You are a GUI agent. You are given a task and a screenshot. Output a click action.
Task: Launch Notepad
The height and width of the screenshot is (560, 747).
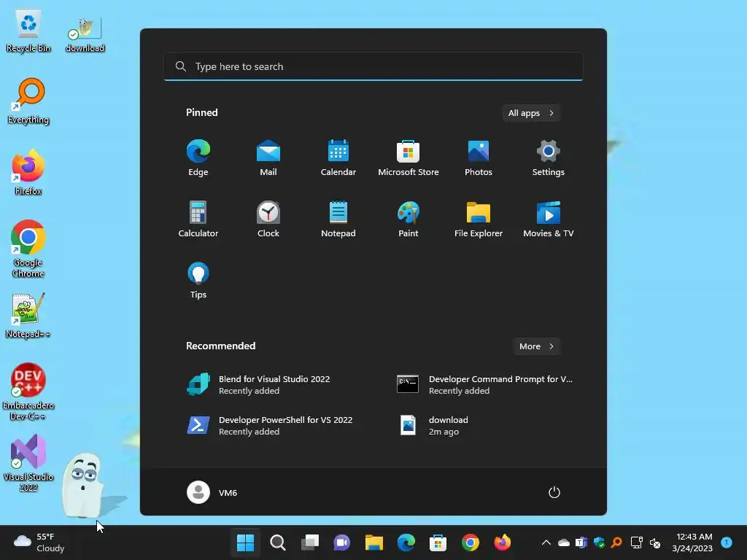338,219
